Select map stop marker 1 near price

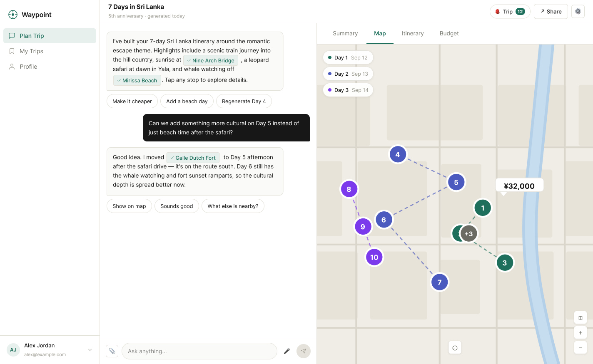tap(483, 208)
